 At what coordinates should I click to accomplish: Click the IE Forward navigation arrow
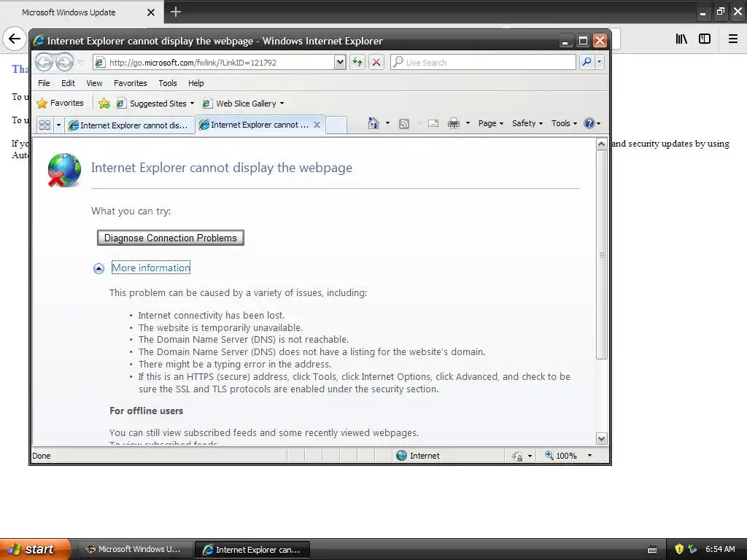click(64, 62)
